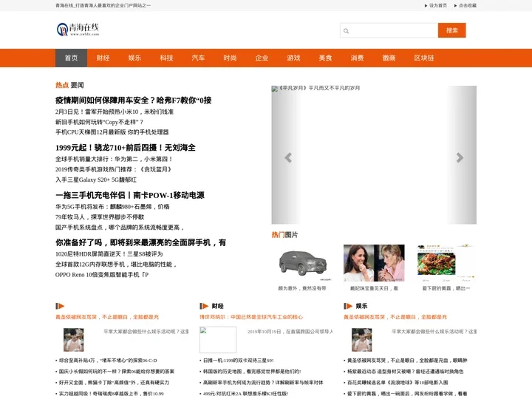The image size is (532, 399).
Task: Open the 娱乐 navigation menu item
Action: coord(134,58)
